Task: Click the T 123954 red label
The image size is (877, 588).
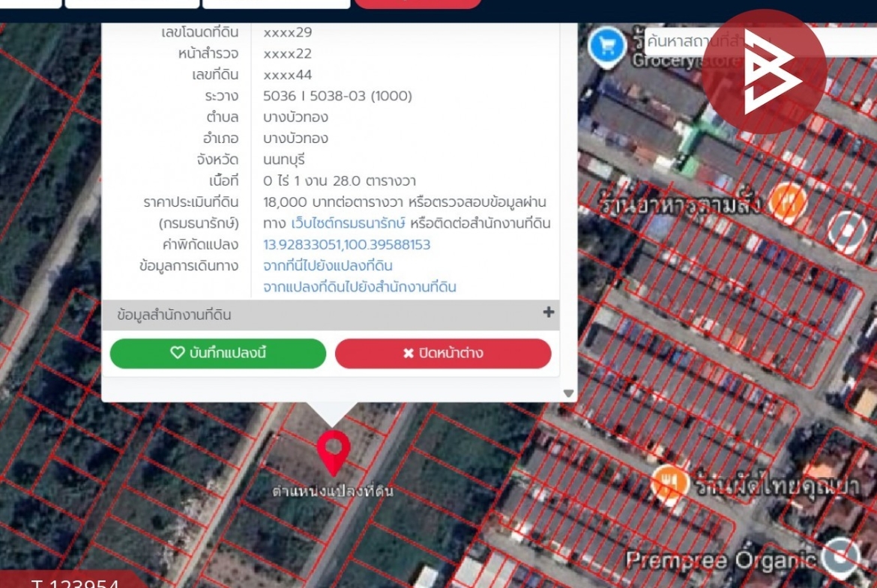Action: [x=73, y=581]
